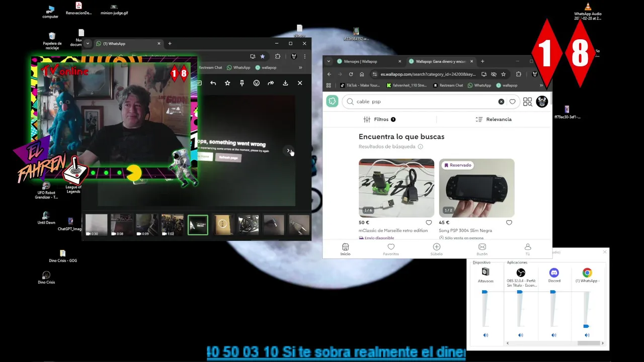Go to Wallapop Inicio tab

(345, 250)
